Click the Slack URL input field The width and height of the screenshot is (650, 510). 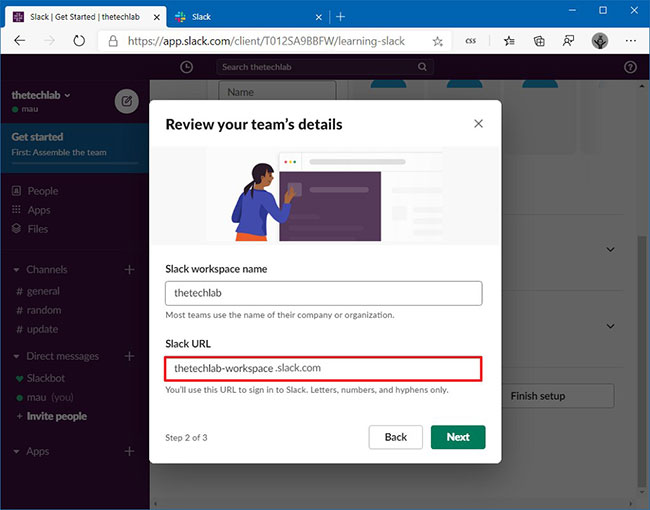323,369
